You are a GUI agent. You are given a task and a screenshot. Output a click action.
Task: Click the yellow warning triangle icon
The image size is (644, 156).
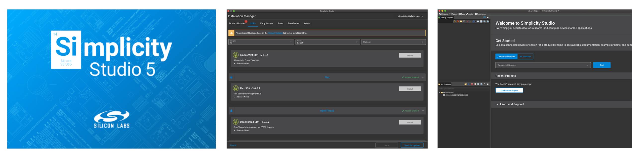(231, 33)
